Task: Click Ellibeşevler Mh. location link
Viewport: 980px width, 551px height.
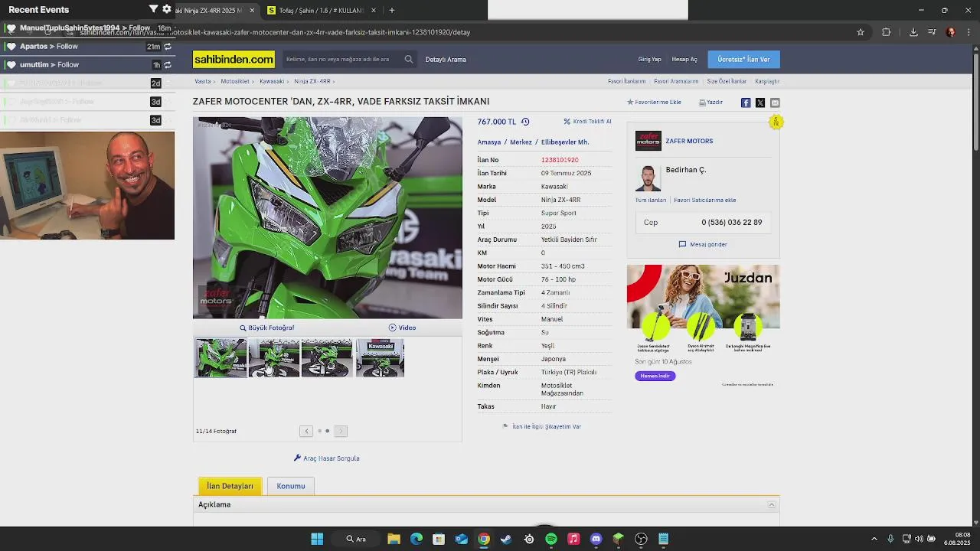Action: [565, 142]
